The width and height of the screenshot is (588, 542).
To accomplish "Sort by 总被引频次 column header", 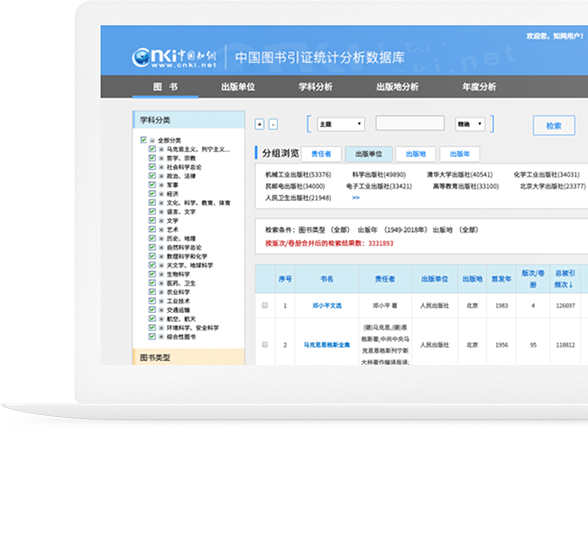I will 565,279.
